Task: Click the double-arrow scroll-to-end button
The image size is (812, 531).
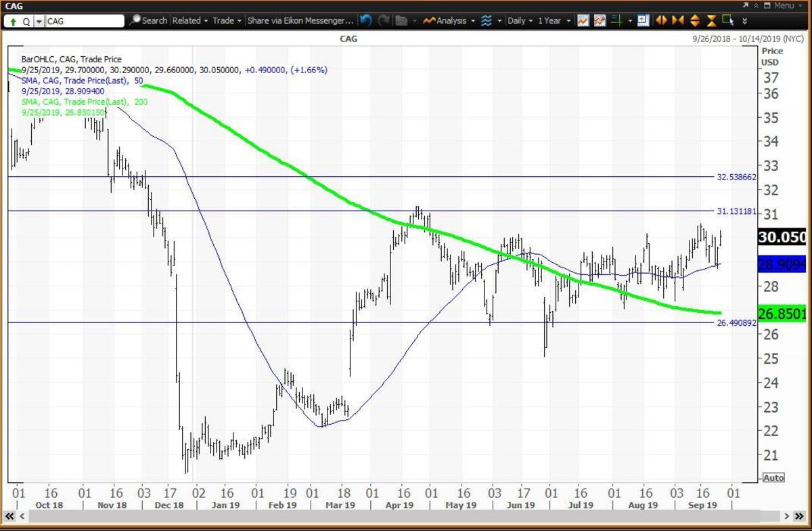Action: [x=744, y=20]
